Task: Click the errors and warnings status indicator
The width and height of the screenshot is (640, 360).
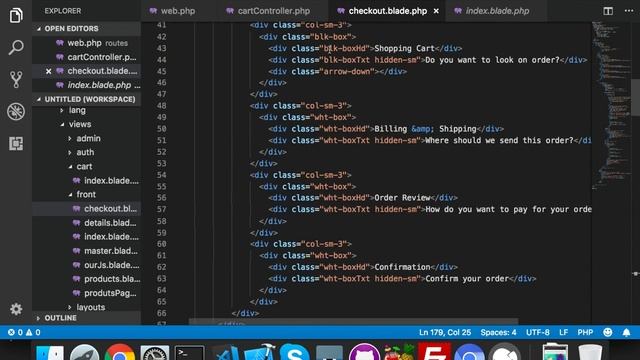Action: point(24,332)
